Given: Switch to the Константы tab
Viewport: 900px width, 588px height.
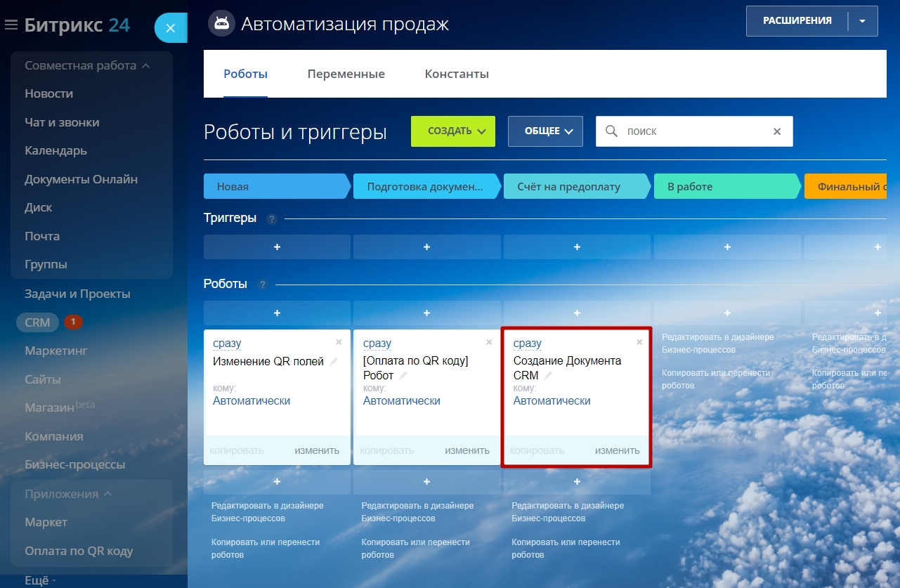Looking at the screenshot, I should (x=457, y=74).
